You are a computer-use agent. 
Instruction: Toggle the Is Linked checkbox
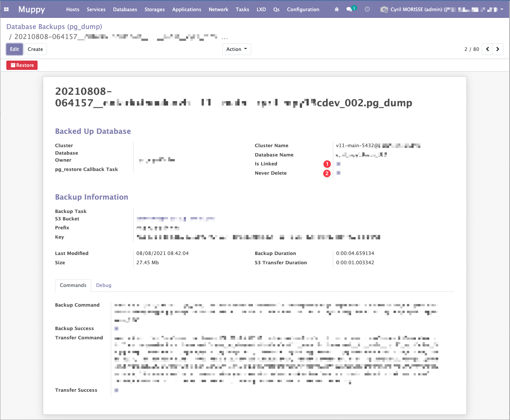point(339,164)
